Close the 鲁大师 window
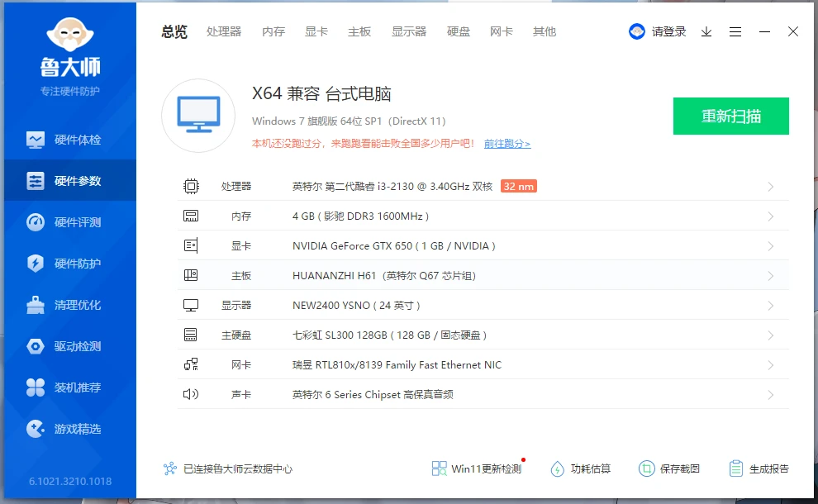Image resolution: width=818 pixels, height=504 pixels. coord(793,32)
